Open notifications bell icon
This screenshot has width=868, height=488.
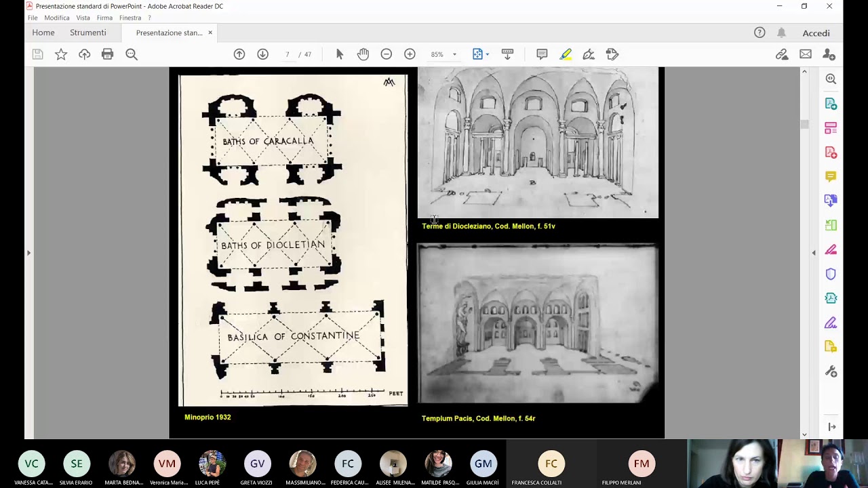click(781, 33)
